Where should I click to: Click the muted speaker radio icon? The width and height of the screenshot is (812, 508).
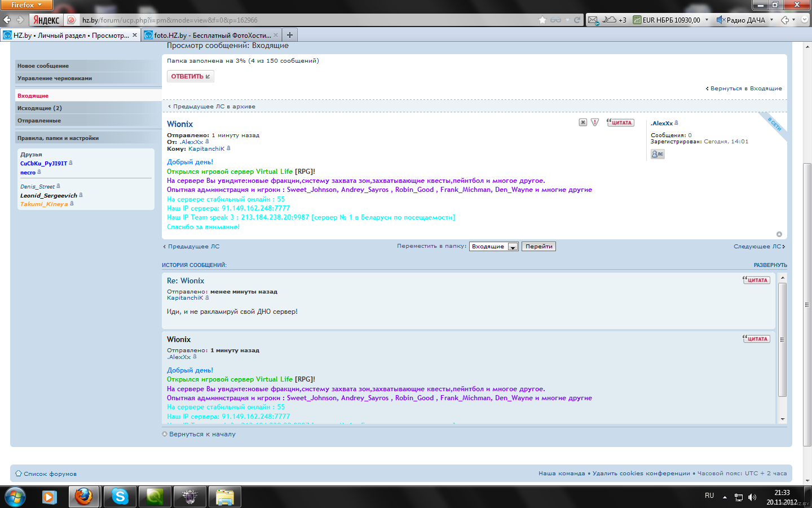click(x=720, y=20)
